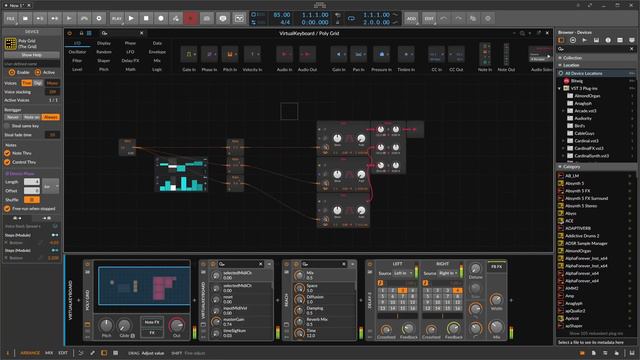Toggle the Control Thru checkbox

point(7,162)
